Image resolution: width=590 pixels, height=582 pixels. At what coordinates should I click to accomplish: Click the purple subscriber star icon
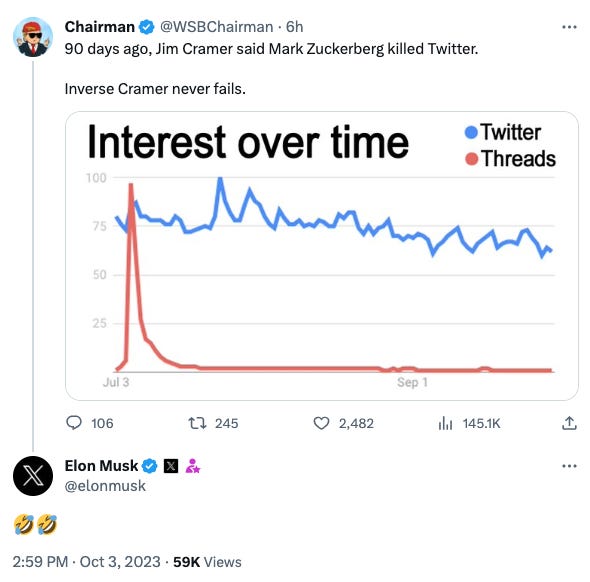pyautogui.click(x=192, y=466)
